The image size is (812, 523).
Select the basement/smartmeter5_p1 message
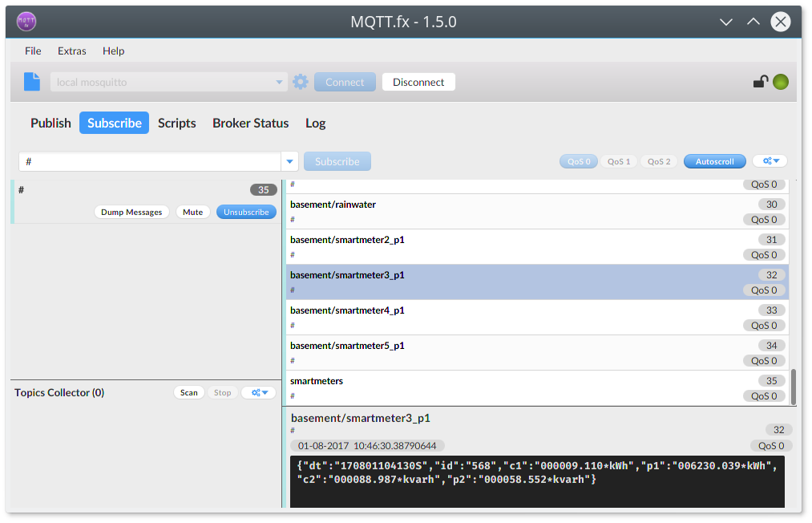(x=537, y=352)
